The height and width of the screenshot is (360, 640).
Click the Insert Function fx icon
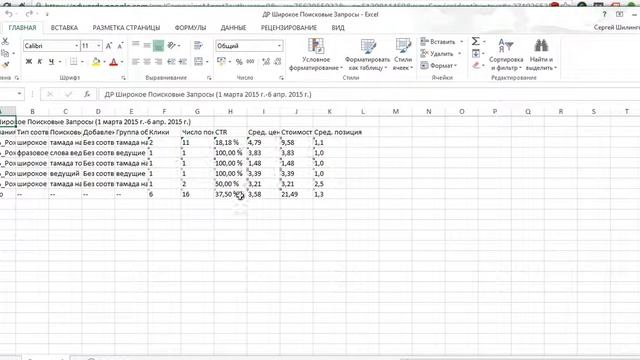87,94
